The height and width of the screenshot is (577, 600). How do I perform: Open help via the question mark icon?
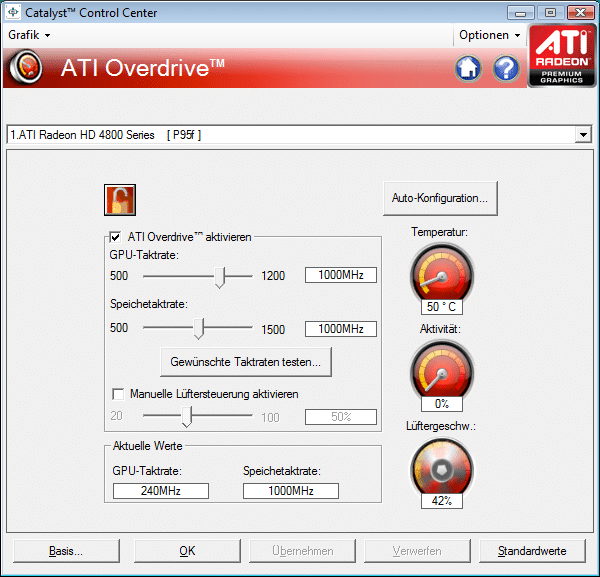click(x=506, y=68)
